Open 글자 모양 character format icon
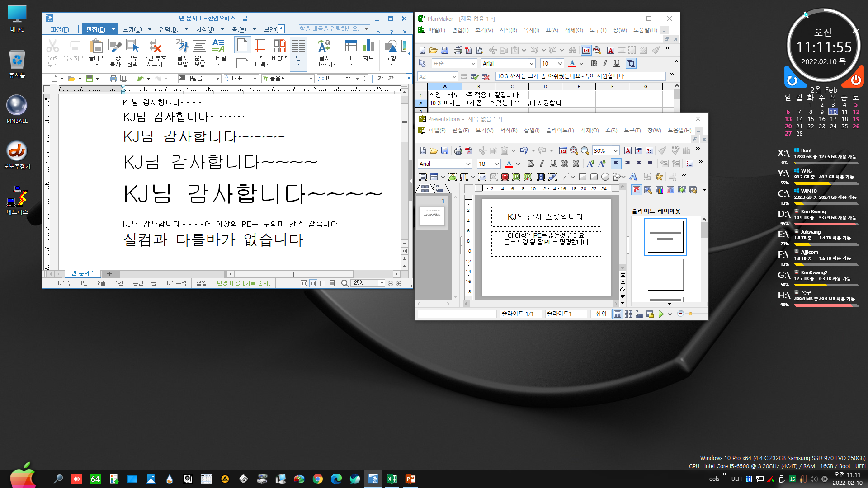Image resolution: width=868 pixels, height=488 pixels. coord(182,46)
